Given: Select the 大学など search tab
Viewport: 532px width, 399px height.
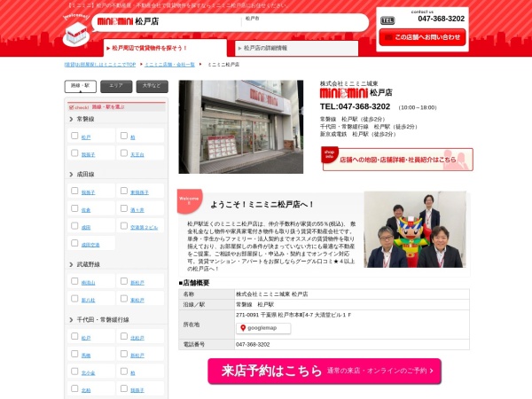Looking at the screenshot, I should coord(152,86).
